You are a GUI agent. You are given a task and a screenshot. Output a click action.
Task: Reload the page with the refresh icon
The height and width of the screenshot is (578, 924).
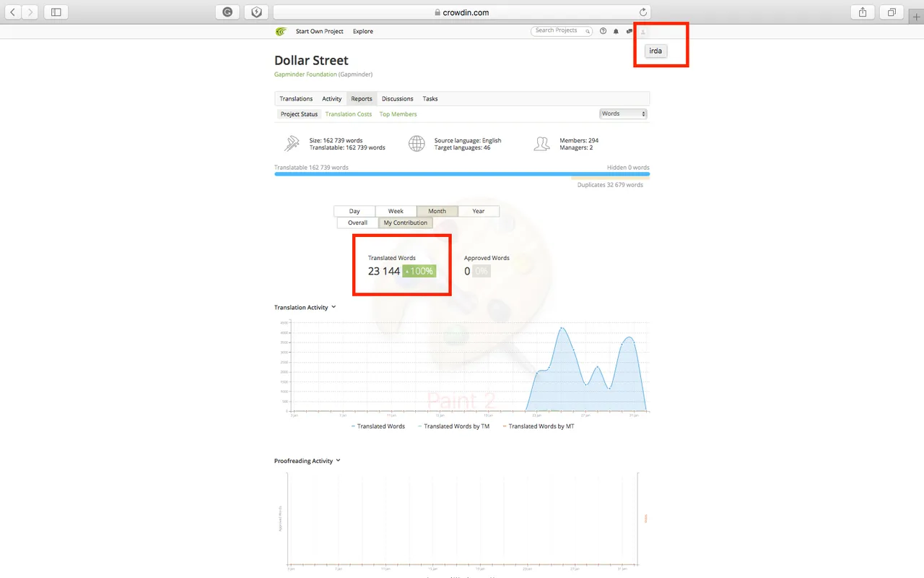tap(643, 12)
